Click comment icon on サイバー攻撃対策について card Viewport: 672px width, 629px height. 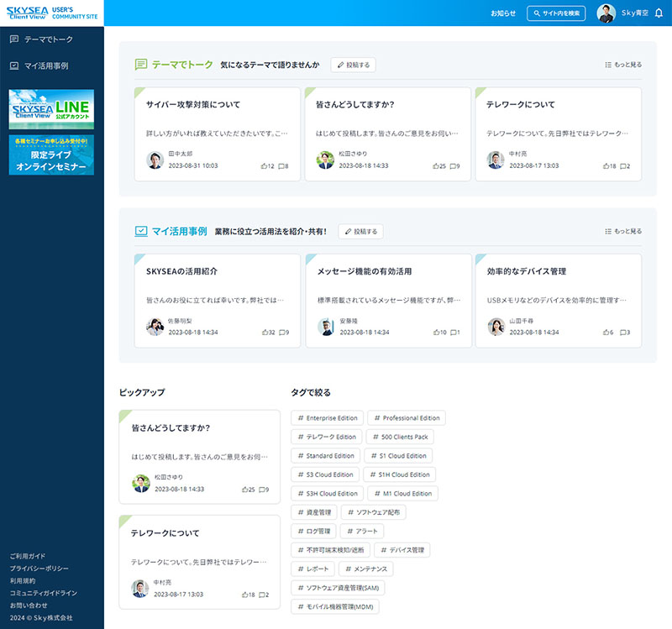(281, 166)
